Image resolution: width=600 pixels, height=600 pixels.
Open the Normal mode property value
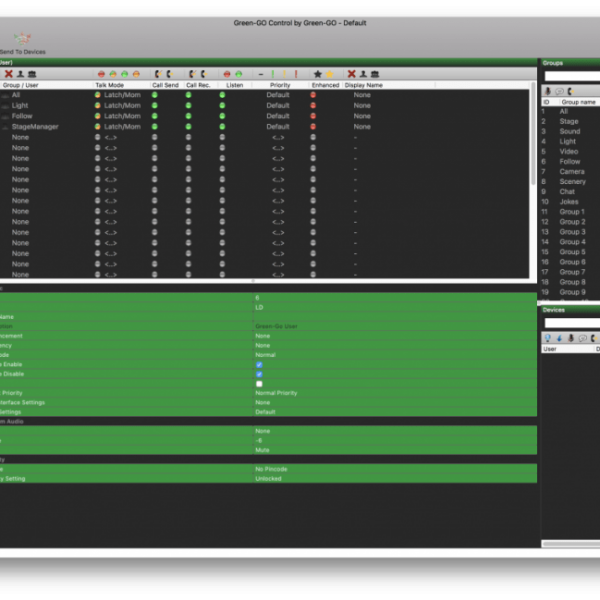pos(265,355)
